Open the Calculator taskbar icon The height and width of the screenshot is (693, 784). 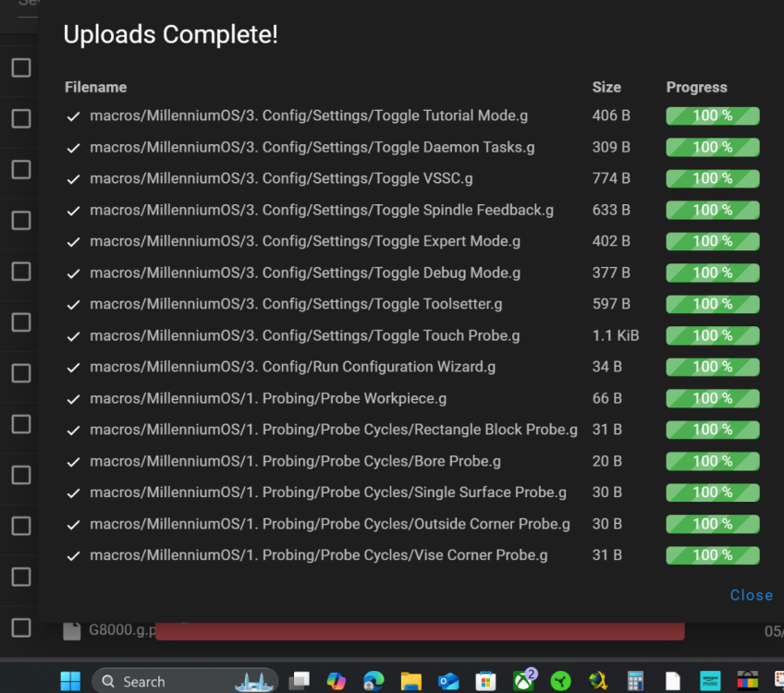coord(635,680)
